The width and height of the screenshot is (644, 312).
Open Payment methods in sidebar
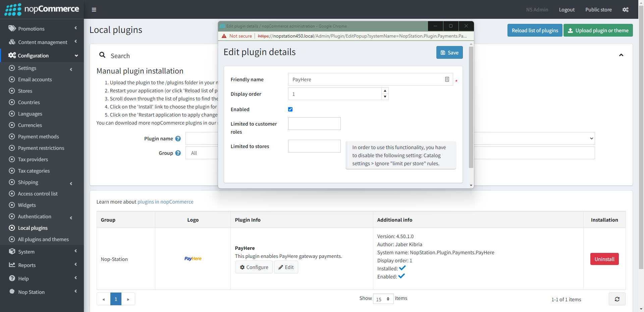coord(38,137)
